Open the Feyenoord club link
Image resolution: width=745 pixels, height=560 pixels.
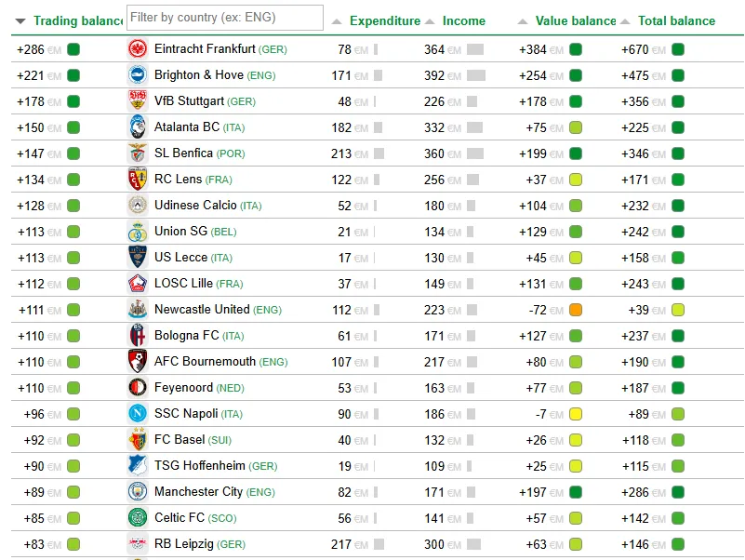[x=183, y=388]
